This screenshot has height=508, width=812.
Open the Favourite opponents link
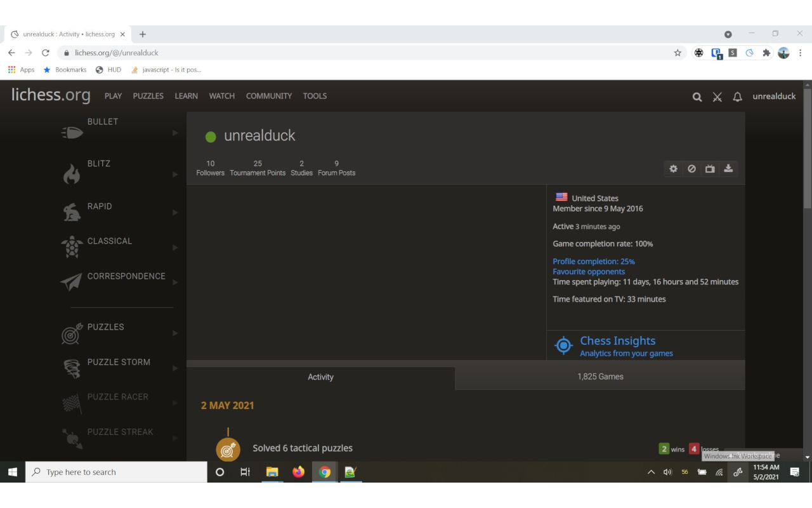point(589,272)
